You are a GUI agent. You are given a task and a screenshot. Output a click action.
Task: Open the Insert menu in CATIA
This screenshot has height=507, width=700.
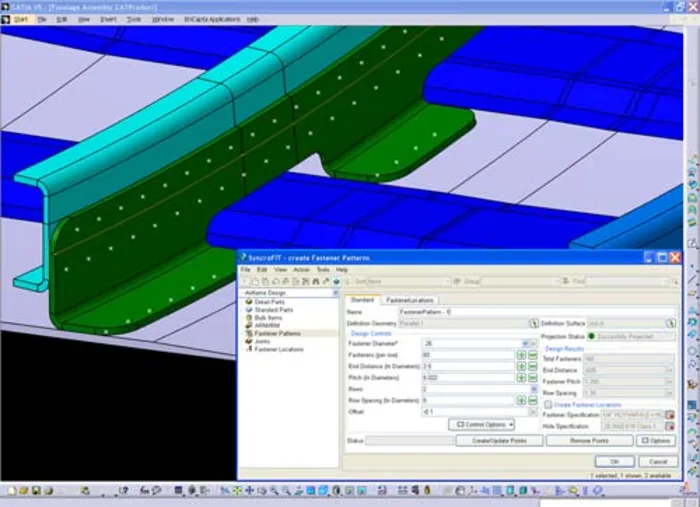tap(107, 19)
